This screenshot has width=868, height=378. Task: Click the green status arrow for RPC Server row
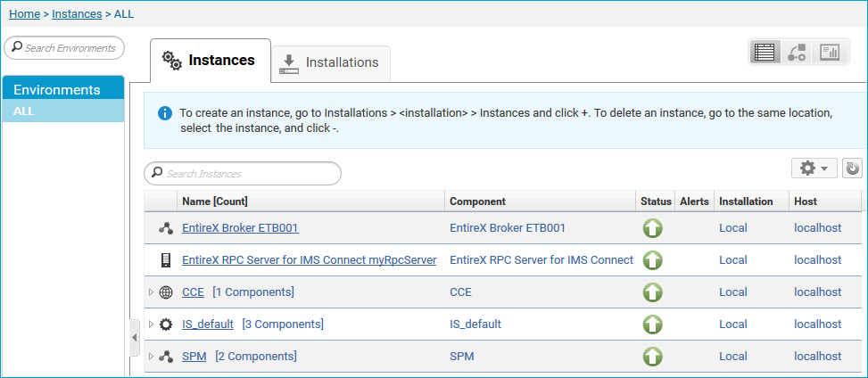[x=653, y=260]
